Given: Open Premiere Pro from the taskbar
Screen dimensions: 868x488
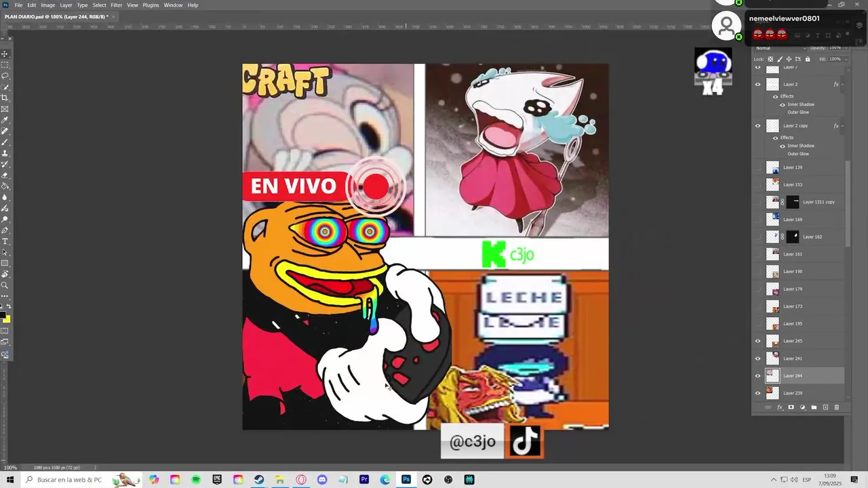Looking at the screenshot, I should tap(364, 480).
